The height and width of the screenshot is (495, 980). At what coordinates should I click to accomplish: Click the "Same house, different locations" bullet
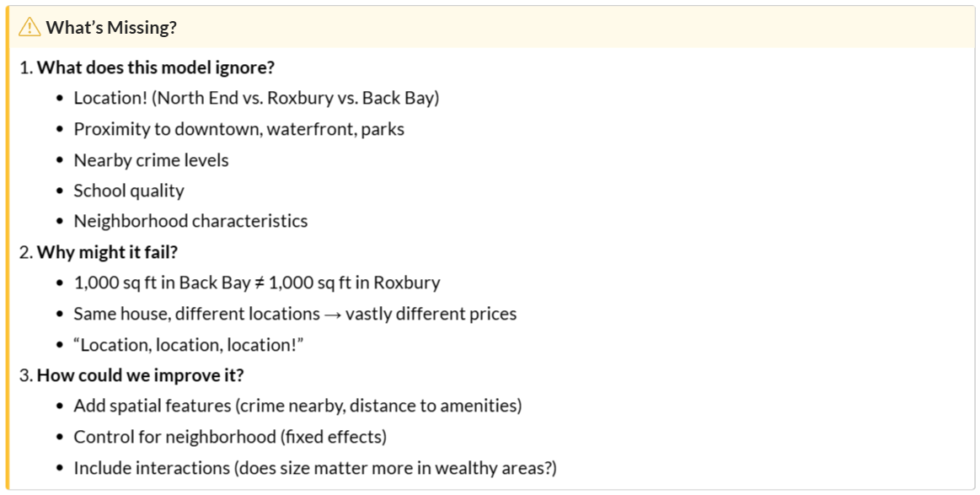coord(196,314)
